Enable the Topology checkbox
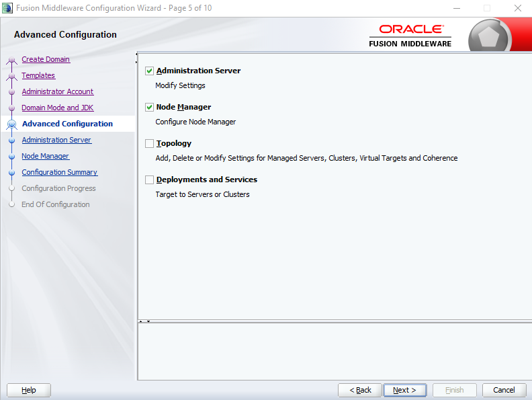Screen dimensions: 532x400 149,143
